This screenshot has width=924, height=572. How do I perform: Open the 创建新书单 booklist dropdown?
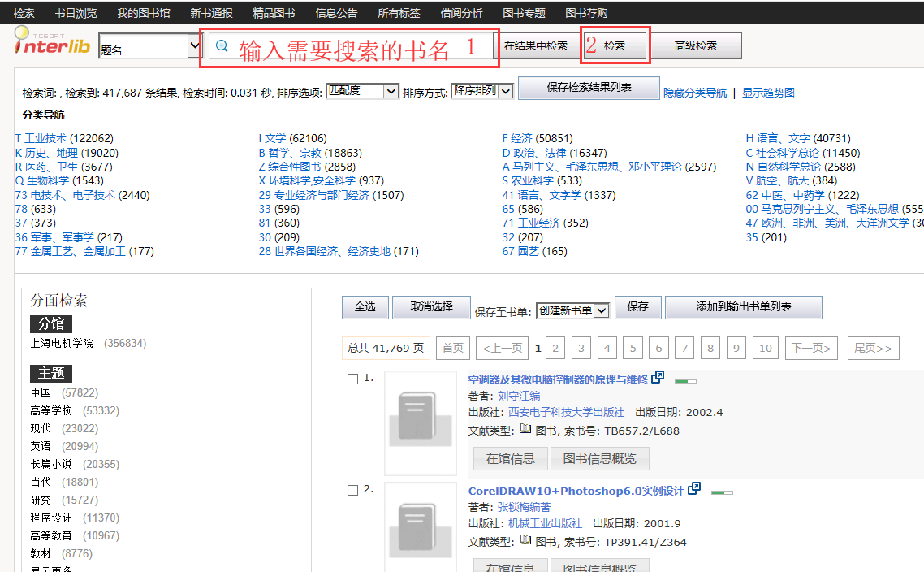(x=572, y=310)
